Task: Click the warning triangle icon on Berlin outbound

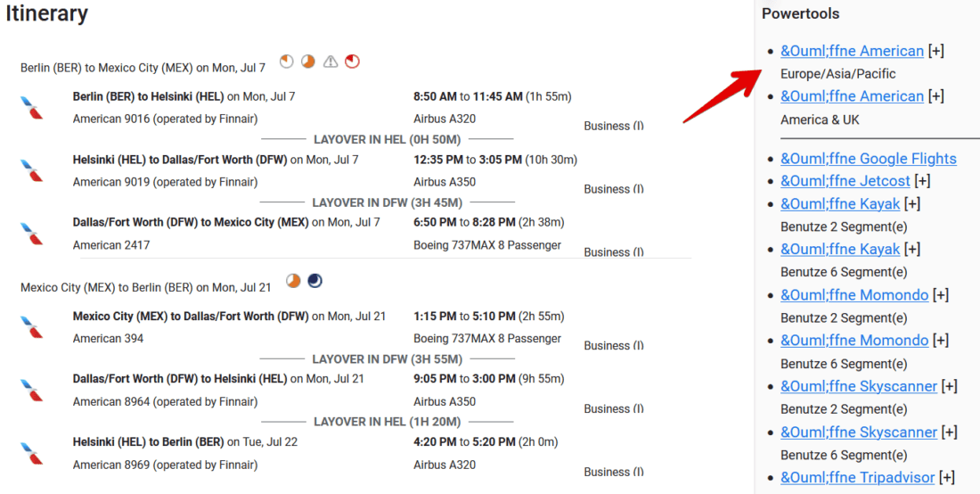Action: click(x=331, y=62)
